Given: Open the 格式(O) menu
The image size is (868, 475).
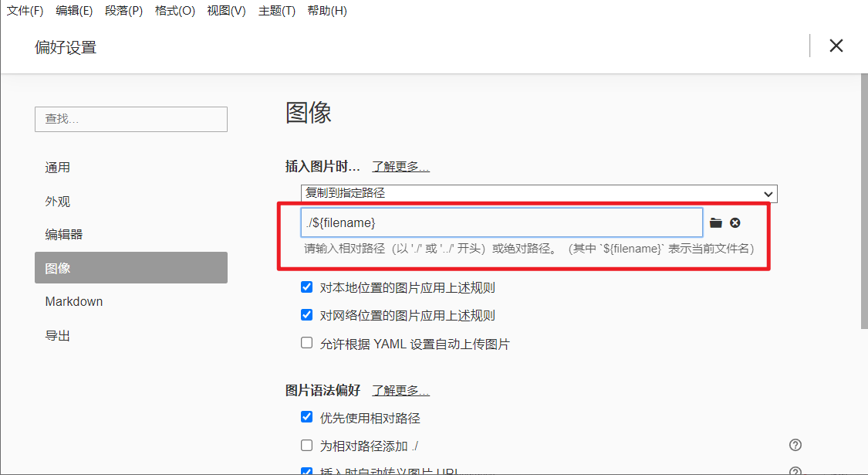Looking at the screenshot, I should 174,11.
